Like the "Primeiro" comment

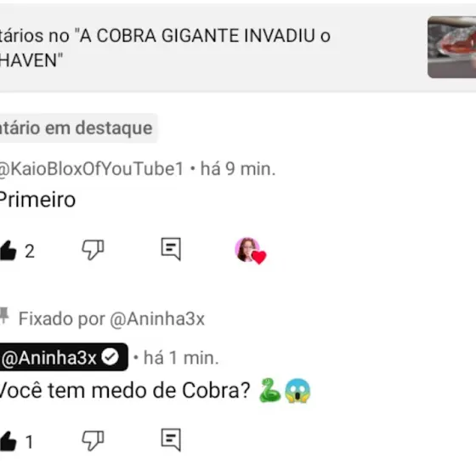click(8, 251)
